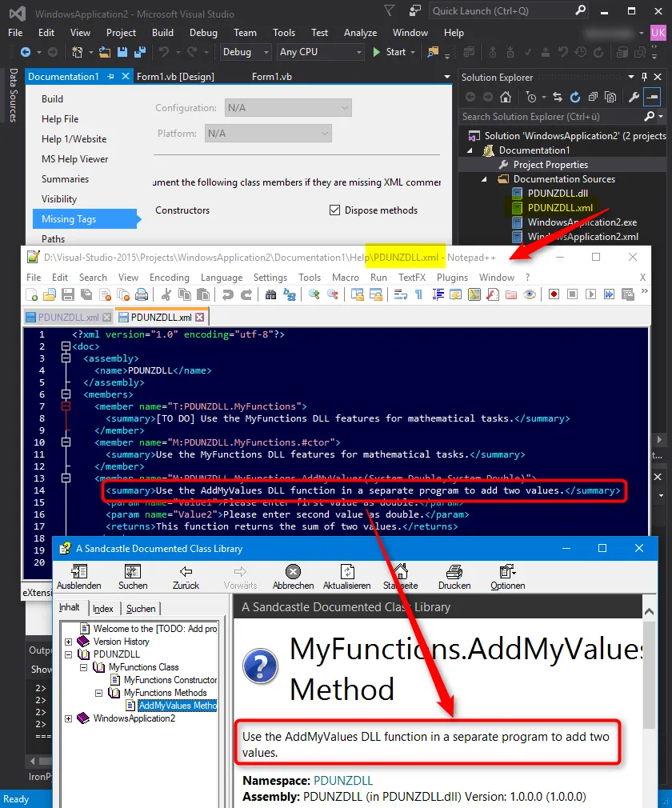Open the Analyze menu in Visual Studio

pos(360,33)
